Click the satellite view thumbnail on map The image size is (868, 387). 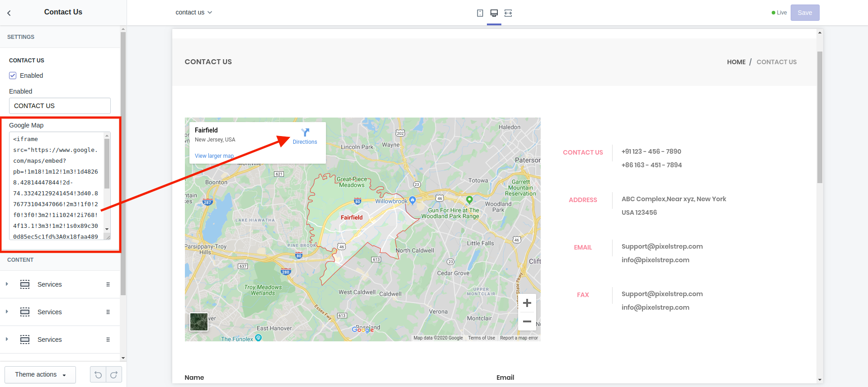tap(199, 322)
